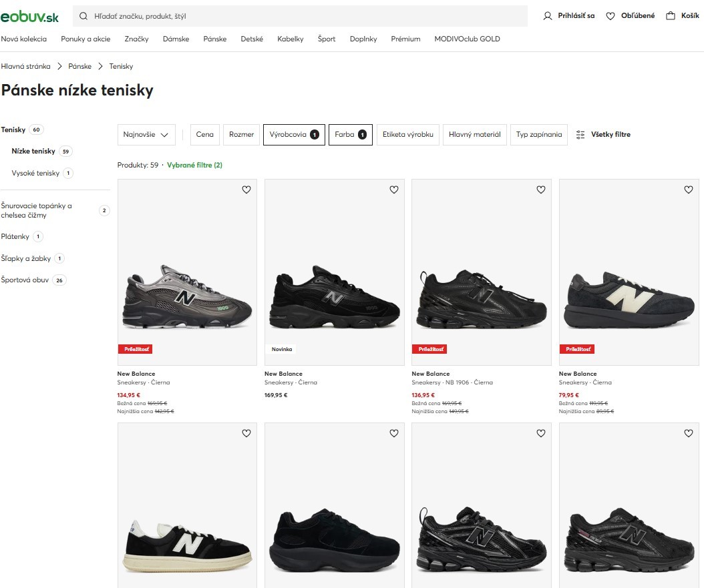Select Vysoké tenisky in the sidebar
This screenshot has height=588, width=704.
[35, 174]
